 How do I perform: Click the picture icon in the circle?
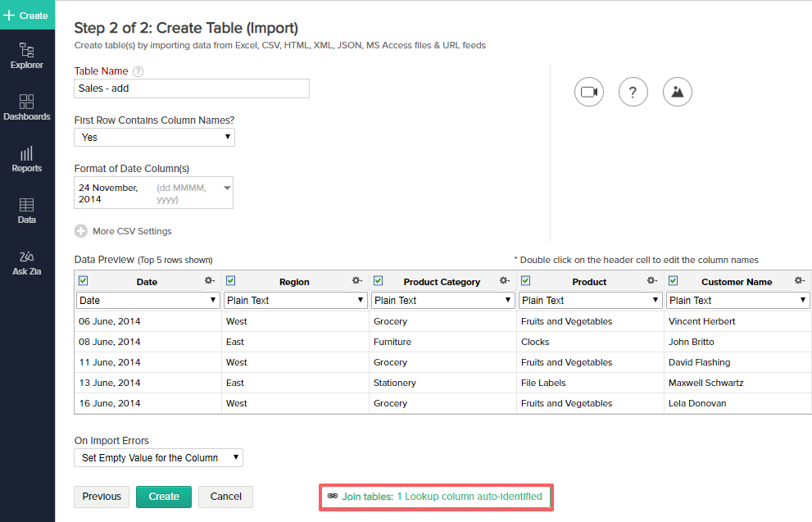pyautogui.click(x=677, y=92)
